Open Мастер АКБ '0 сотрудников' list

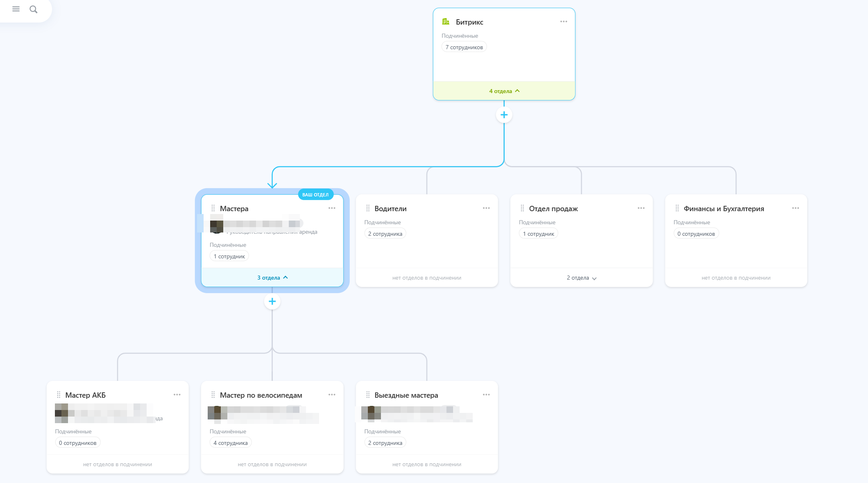point(78,443)
